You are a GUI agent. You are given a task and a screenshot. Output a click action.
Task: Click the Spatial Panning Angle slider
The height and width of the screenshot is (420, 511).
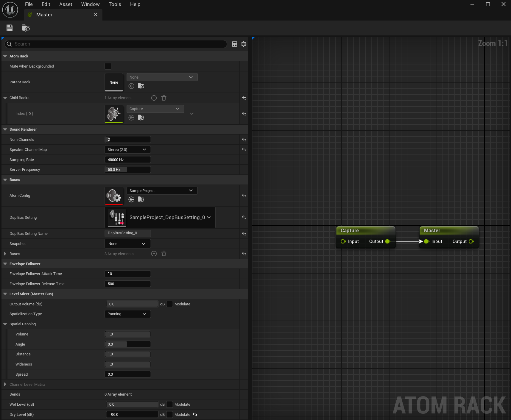tap(127, 344)
